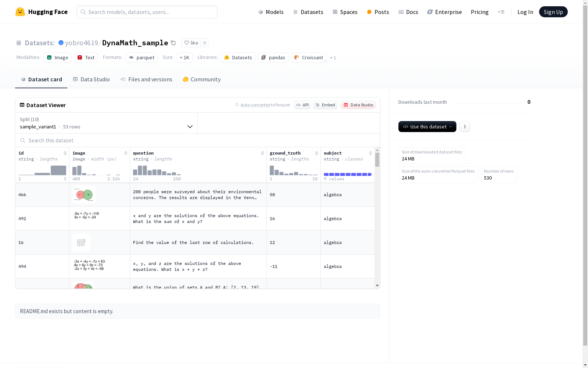Image resolution: width=588 pixels, height=368 pixels.
Task: Expand the more navigation menu icon
Action: click(501, 12)
